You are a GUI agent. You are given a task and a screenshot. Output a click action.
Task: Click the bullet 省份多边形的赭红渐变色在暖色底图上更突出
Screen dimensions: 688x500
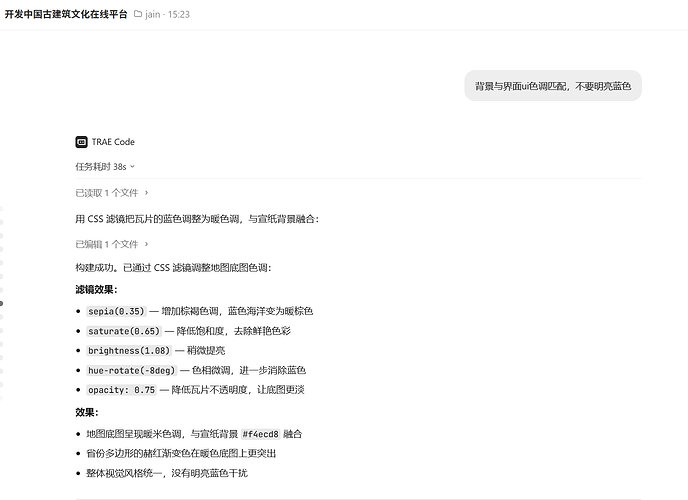pyautogui.click(x=181, y=454)
